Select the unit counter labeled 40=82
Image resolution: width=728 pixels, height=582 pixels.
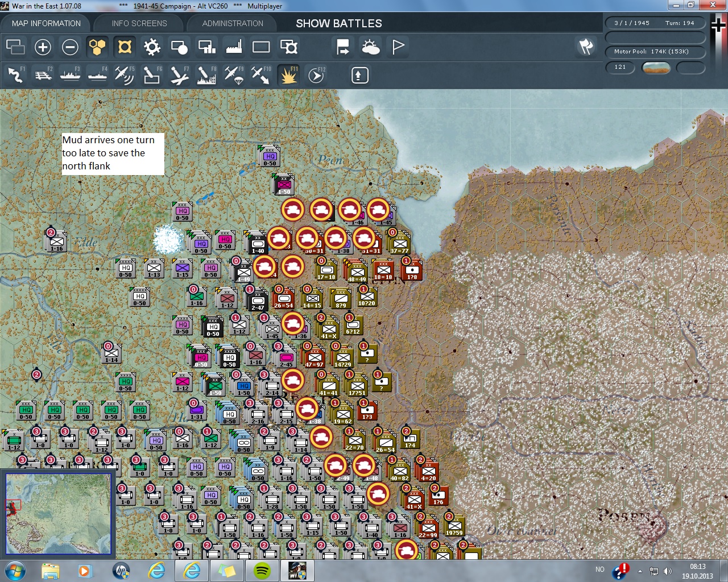(400, 470)
